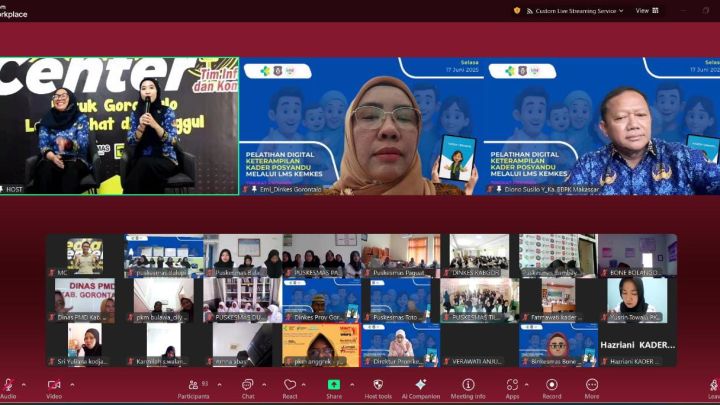
Task: Click pin icon on Emi_Dinkes Gorontalo tile
Action: tap(254, 189)
